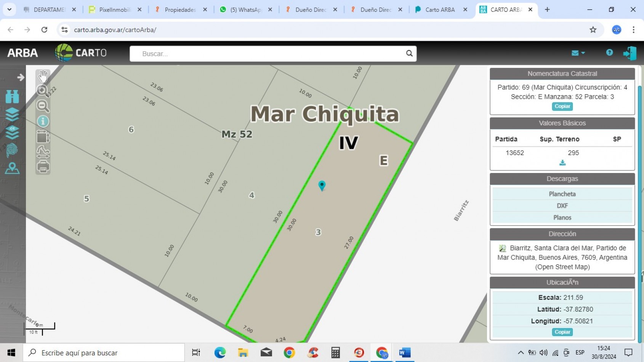Download the Valores Básicos data
The height and width of the screenshot is (362, 644).
(x=562, y=163)
